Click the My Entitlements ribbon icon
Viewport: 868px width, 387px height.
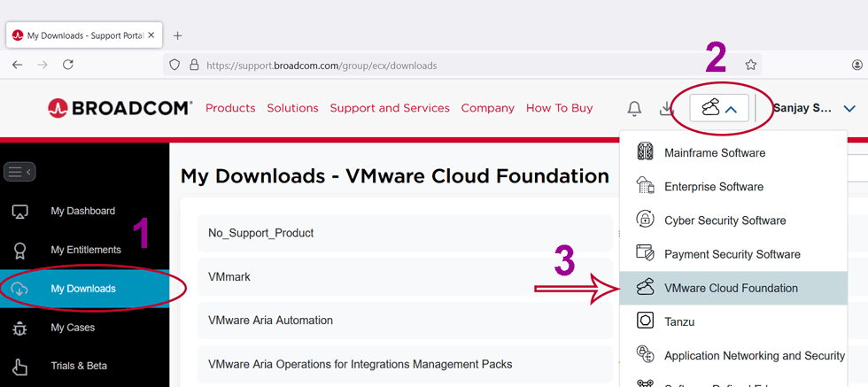(19, 250)
